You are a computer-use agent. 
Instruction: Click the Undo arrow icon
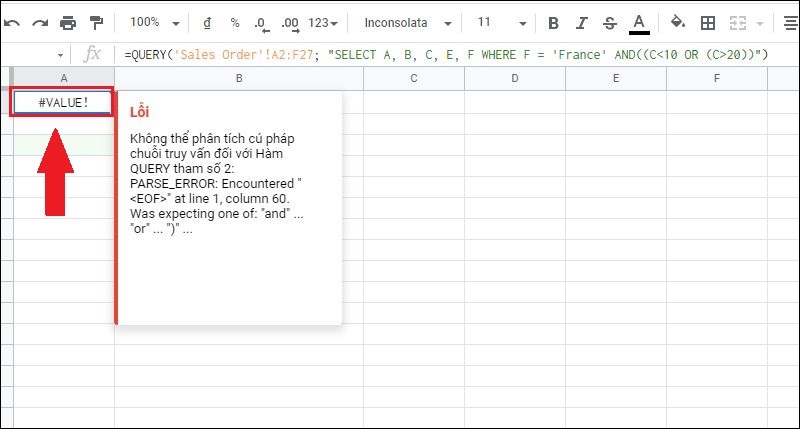point(12,23)
